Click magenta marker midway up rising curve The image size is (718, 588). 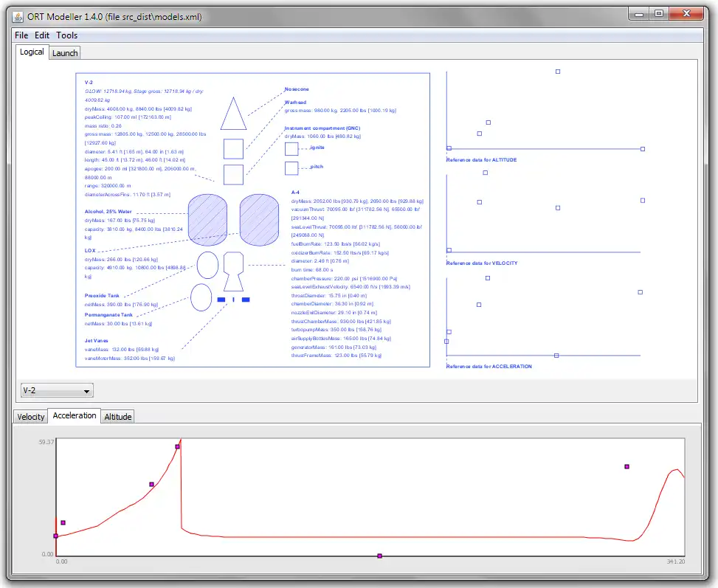[x=151, y=484]
